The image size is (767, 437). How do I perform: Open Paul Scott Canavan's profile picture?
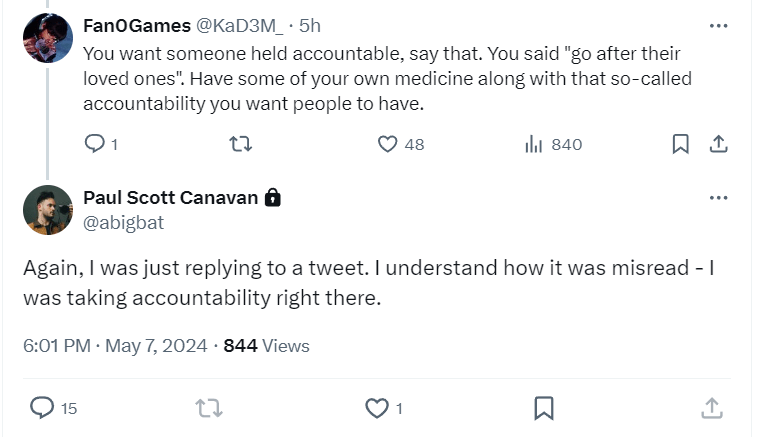pyautogui.click(x=47, y=210)
